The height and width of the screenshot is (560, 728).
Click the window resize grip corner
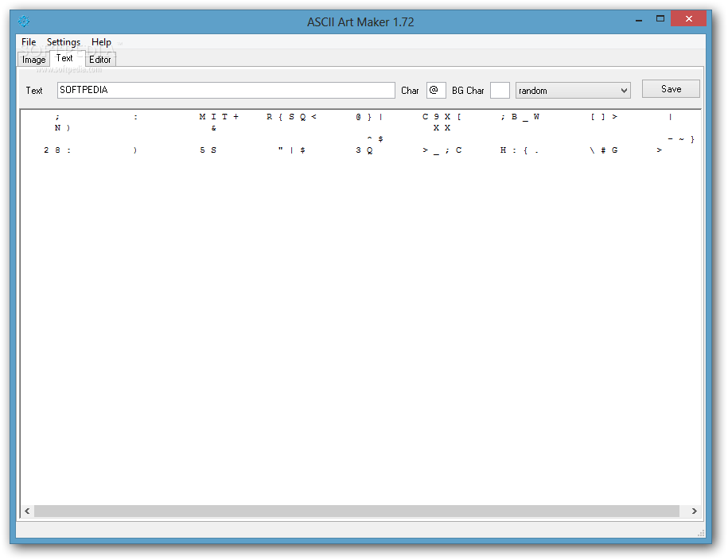tap(701, 533)
